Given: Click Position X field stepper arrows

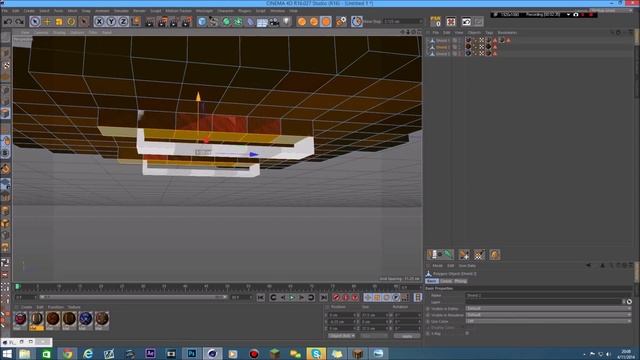Looking at the screenshot, I should pyautogui.click(x=354, y=316).
